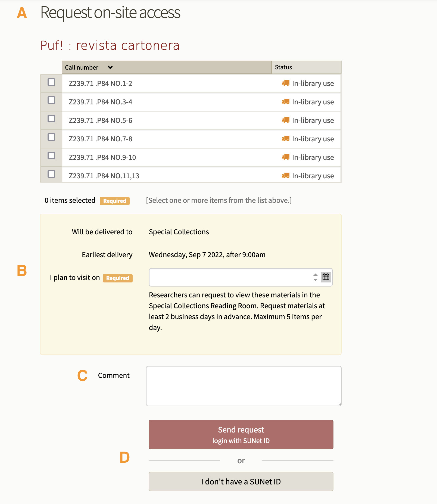Select the checkbox for Z239.71 .P84 NO.1-2

51,82
